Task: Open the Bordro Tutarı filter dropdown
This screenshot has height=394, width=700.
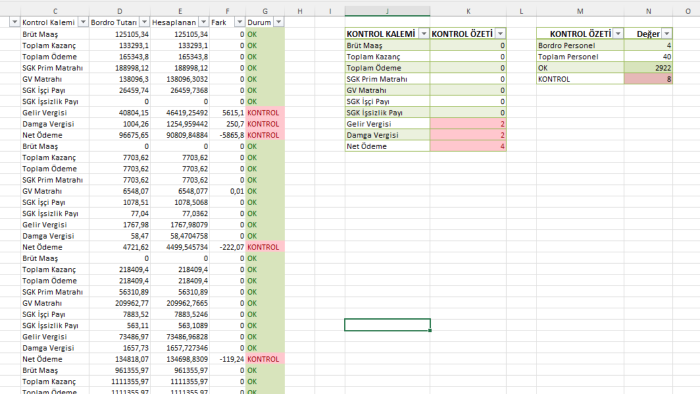Action: (x=144, y=22)
